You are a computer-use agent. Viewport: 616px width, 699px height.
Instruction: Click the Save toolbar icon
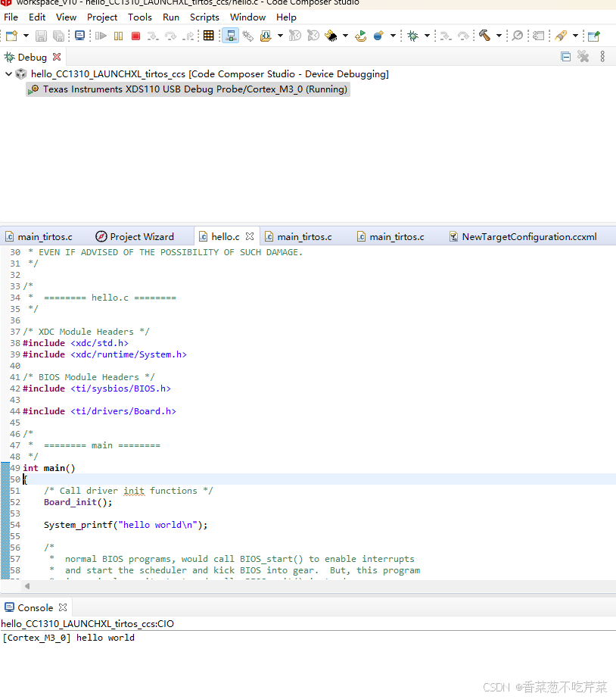pyautogui.click(x=41, y=36)
